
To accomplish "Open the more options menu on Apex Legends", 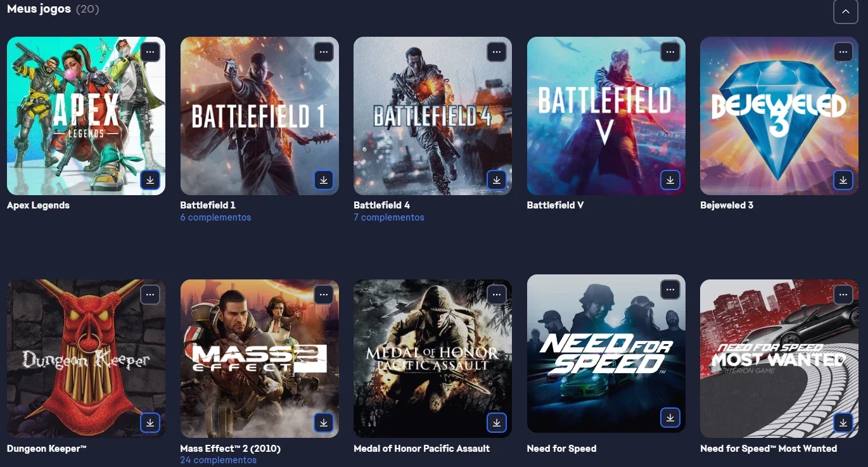I will [150, 52].
